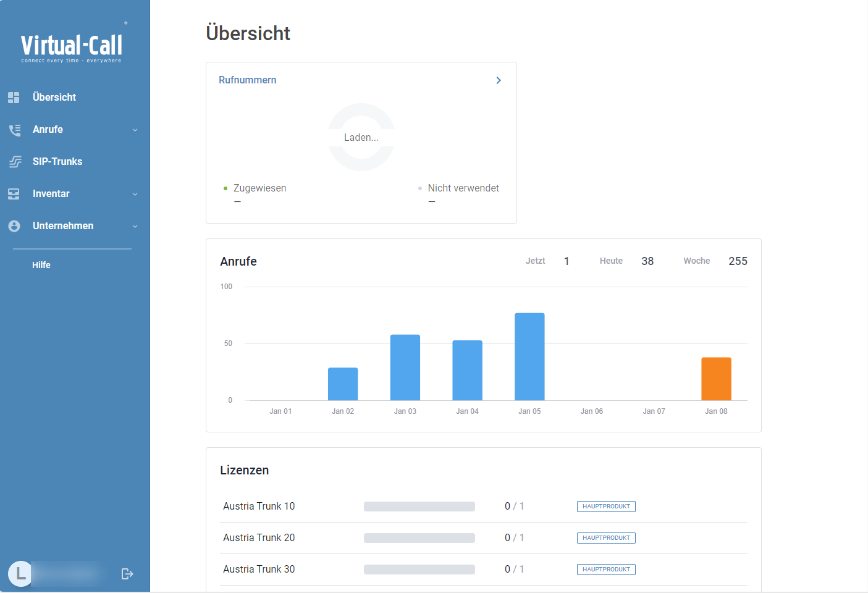This screenshot has height=593, width=868.
Task: Click the usage progress bar of Austria Trunk 20
Action: pyautogui.click(x=419, y=537)
